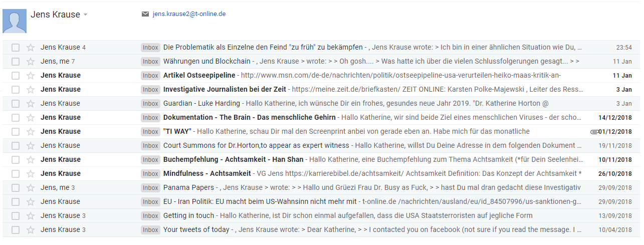Open the dropdown arrow beside Jens Krause's name
Viewport: 644px width, 245px height.
click(x=85, y=15)
